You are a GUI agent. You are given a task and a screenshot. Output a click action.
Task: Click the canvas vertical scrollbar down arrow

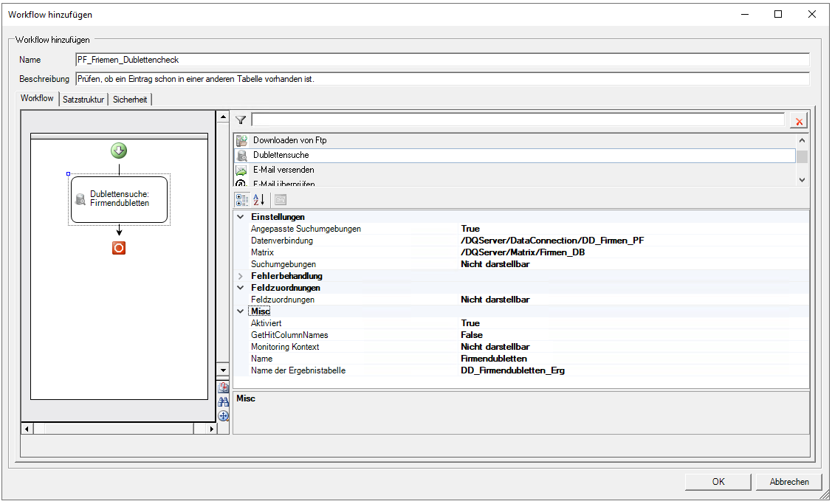click(223, 370)
